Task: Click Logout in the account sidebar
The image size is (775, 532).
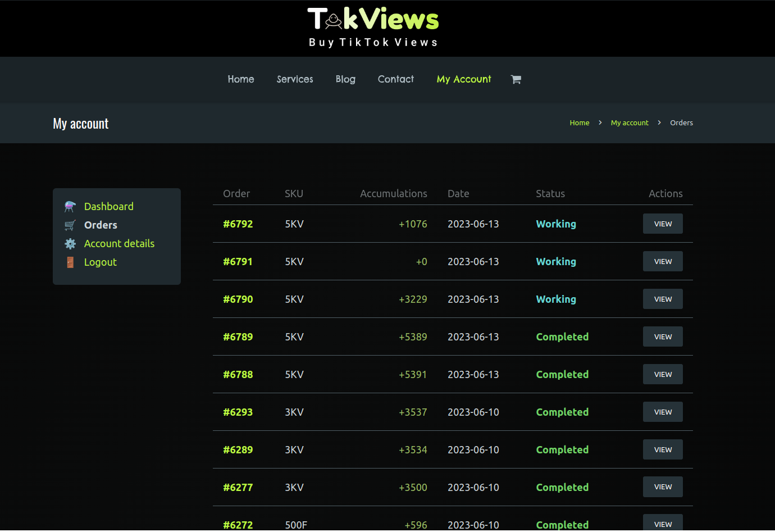Action: coord(101,262)
